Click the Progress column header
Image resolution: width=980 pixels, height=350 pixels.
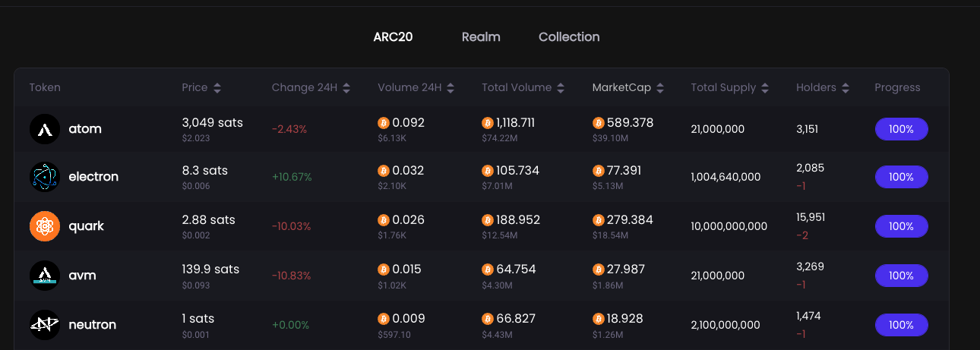point(897,88)
